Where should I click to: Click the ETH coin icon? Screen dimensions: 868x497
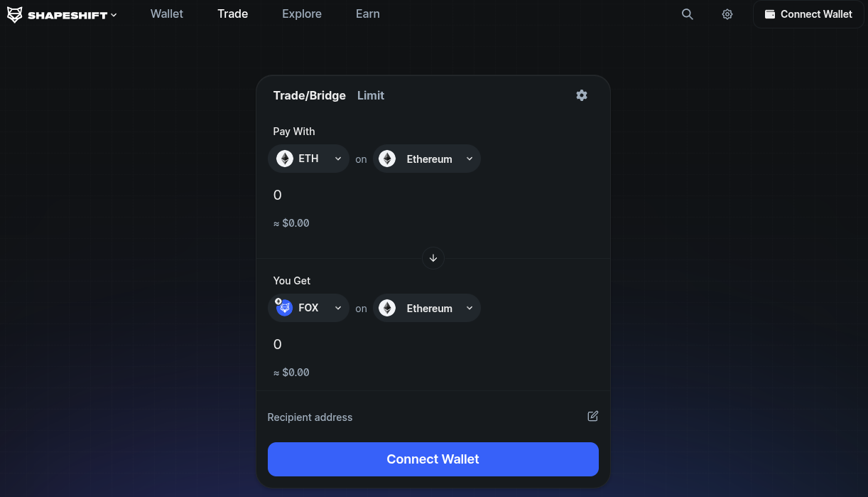coord(285,159)
